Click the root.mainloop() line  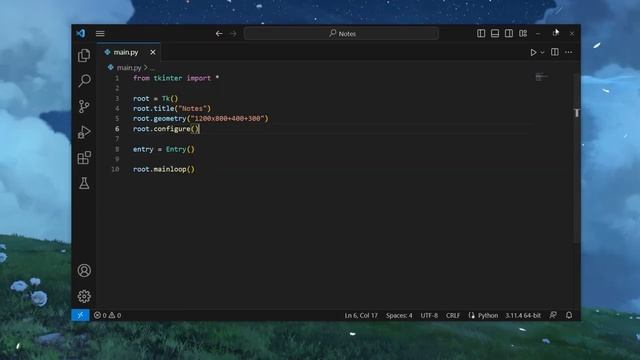tap(164, 169)
